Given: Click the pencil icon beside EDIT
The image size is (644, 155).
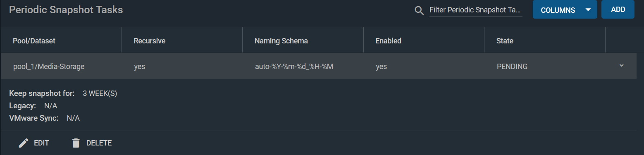Looking at the screenshot, I should tap(24, 143).
